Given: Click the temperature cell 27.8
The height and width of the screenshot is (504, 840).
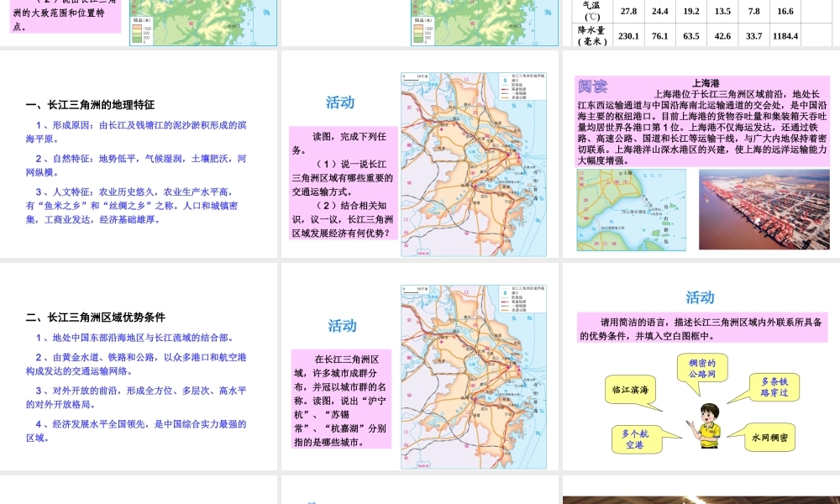Looking at the screenshot, I should tap(628, 11).
